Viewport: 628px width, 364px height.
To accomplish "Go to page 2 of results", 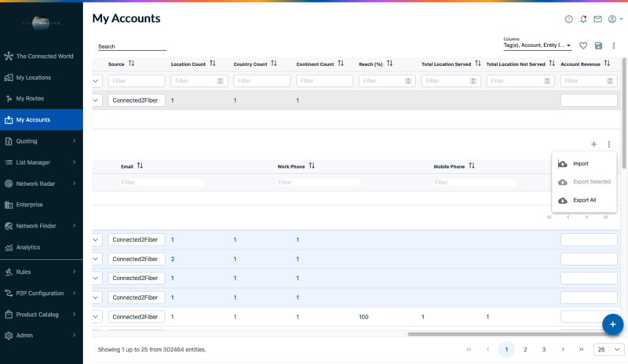I will tap(525, 349).
